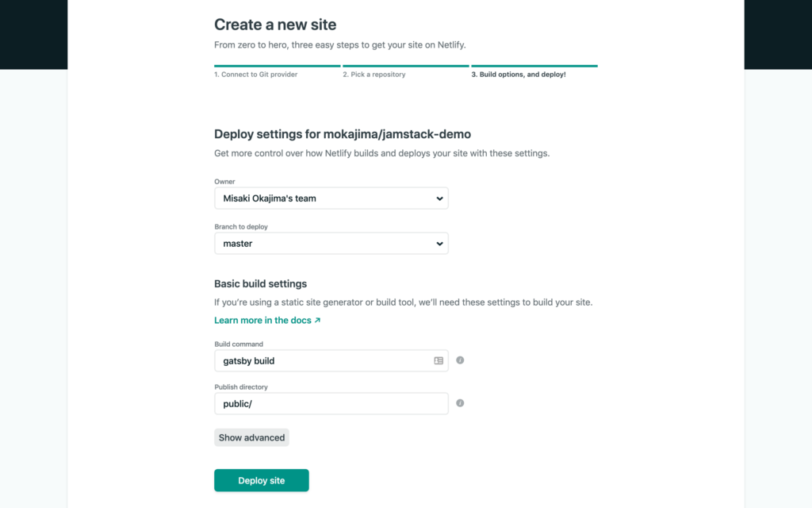Click the Publish directory public/ field

click(x=331, y=404)
